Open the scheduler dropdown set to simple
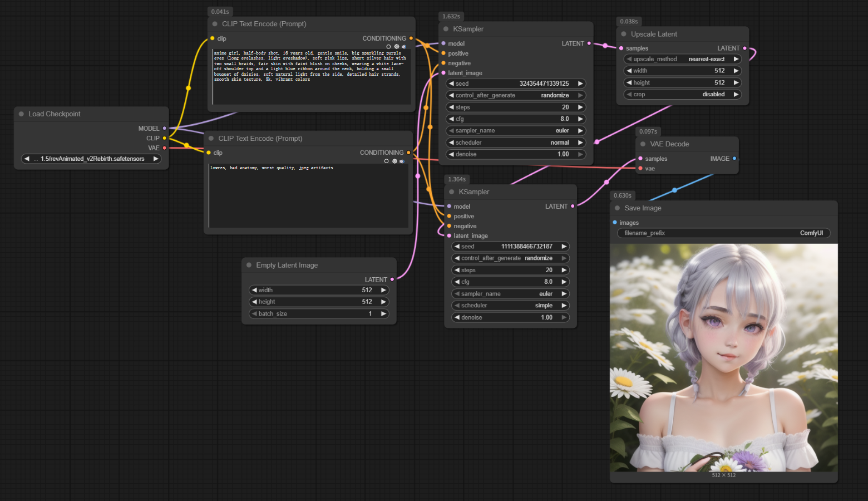 click(510, 306)
